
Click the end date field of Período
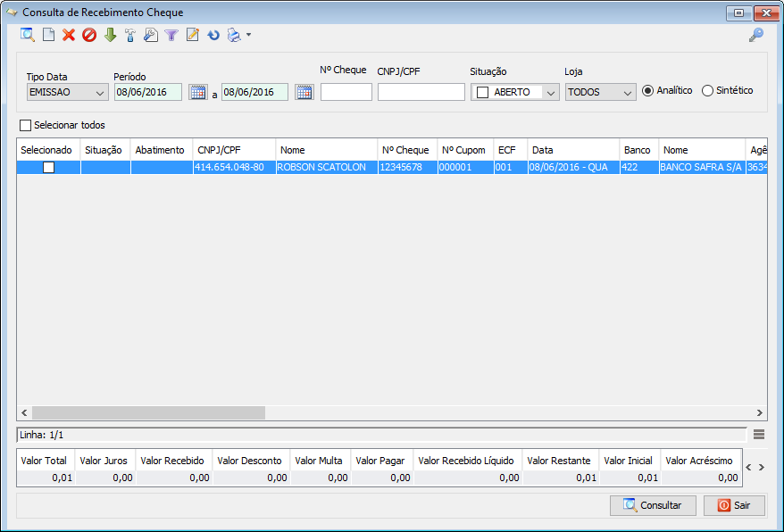[x=254, y=92]
